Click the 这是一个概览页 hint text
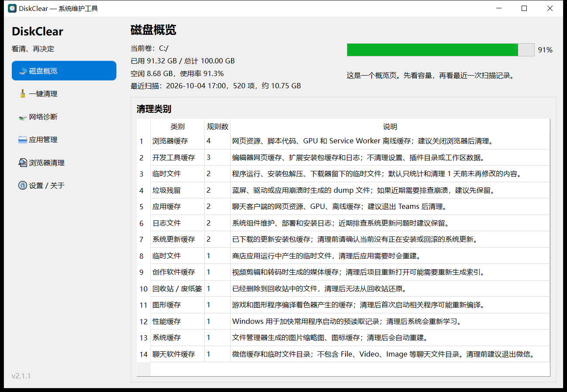Image resolution: width=567 pixels, height=392 pixels. [430, 75]
